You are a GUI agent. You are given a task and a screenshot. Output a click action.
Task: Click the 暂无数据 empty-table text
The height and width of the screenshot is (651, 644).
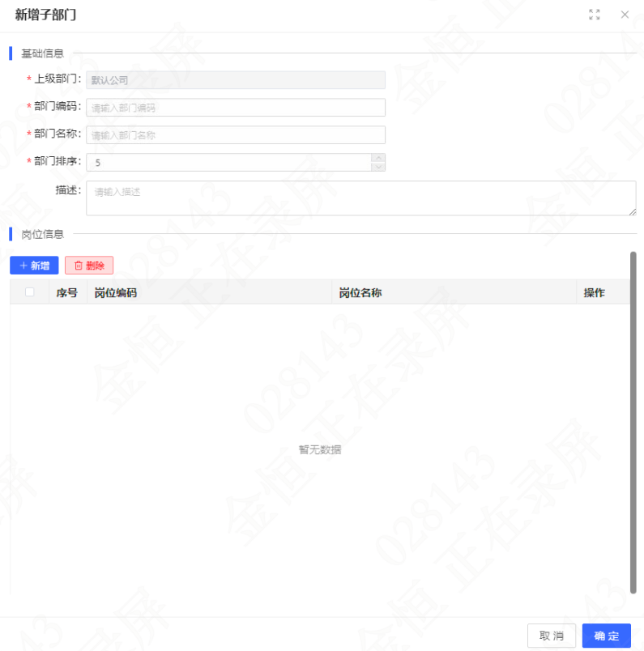[320, 449]
